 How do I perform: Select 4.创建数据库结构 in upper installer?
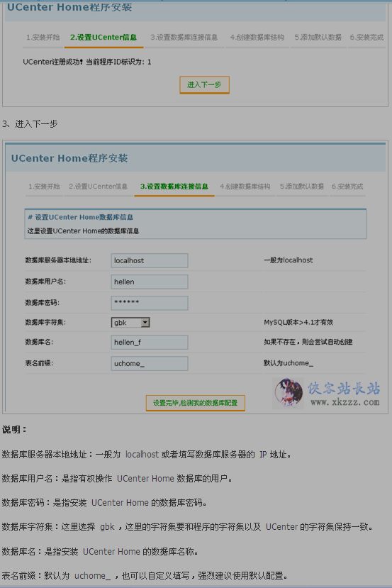click(x=257, y=37)
